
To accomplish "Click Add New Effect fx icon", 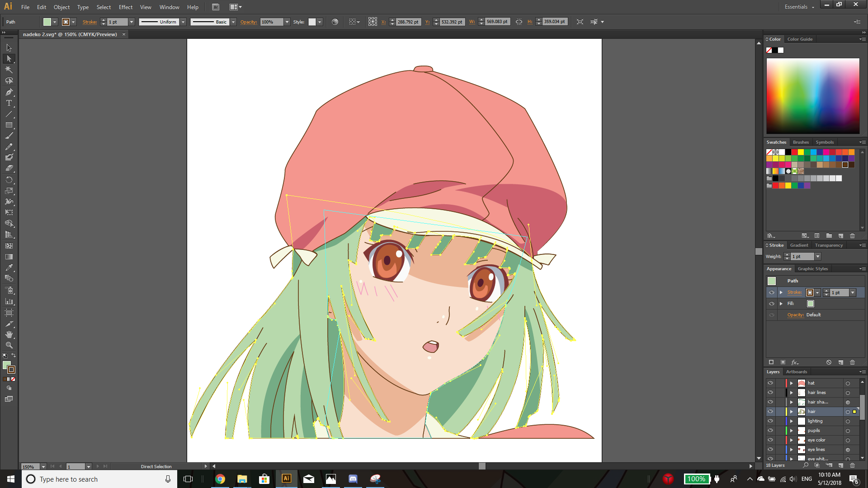I will point(795,362).
